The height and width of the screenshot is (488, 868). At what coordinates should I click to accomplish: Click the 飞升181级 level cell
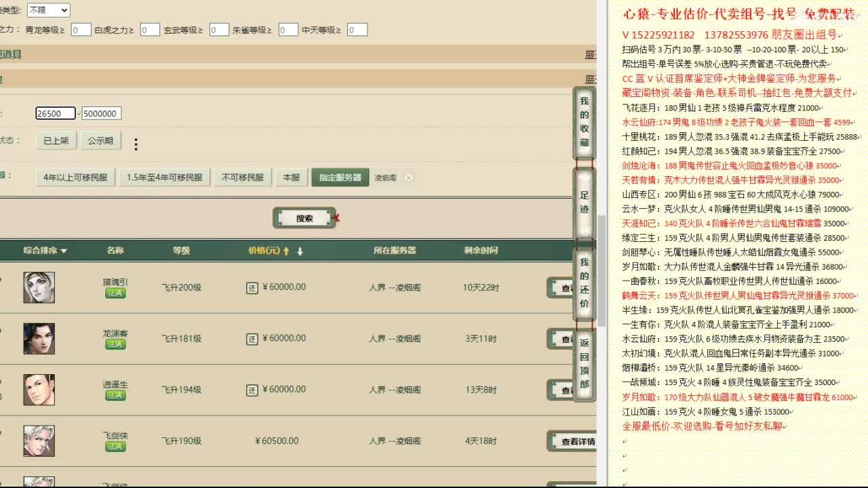[181, 339]
